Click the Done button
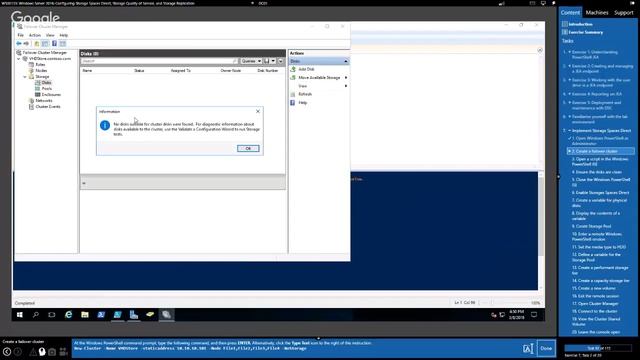The image size is (640, 360). [546, 348]
